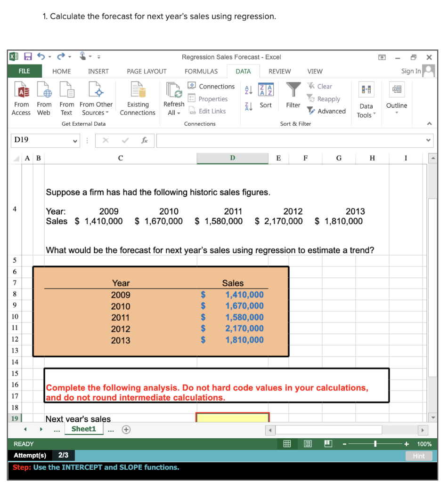Click inside the formula bar
The width and height of the screenshot is (448, 482).
point(283,140)
